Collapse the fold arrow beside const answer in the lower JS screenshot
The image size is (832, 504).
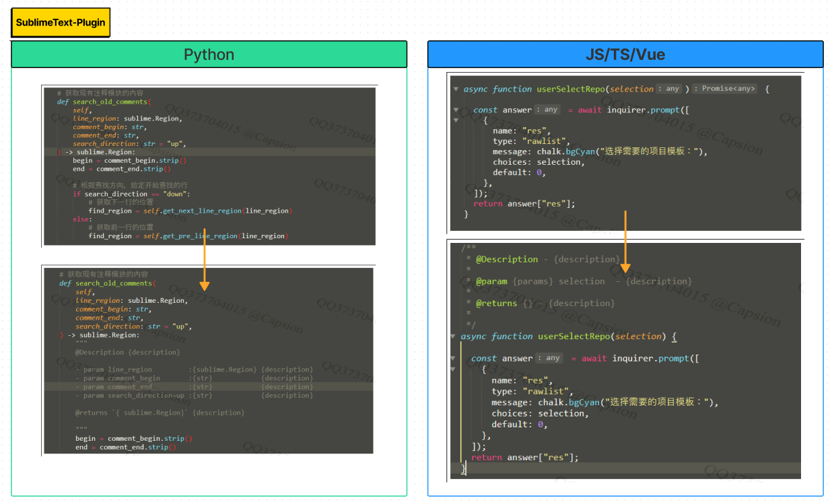[454, 359]
